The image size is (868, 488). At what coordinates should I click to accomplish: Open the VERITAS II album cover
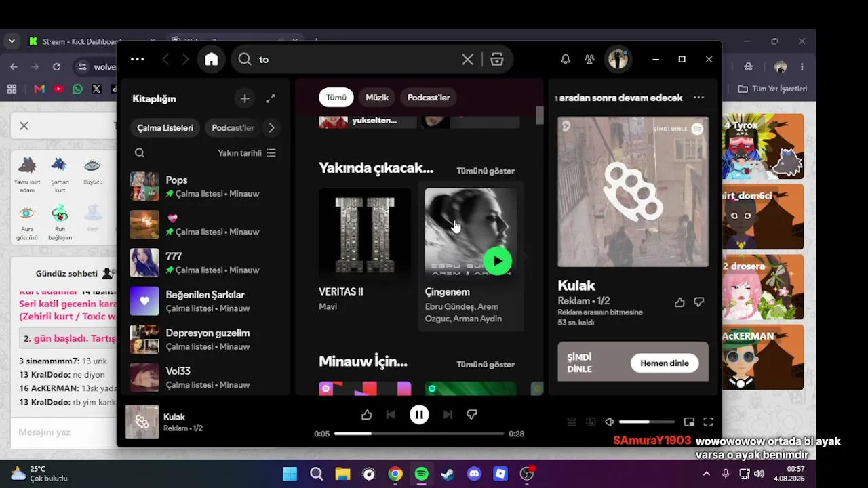(365, 234)
